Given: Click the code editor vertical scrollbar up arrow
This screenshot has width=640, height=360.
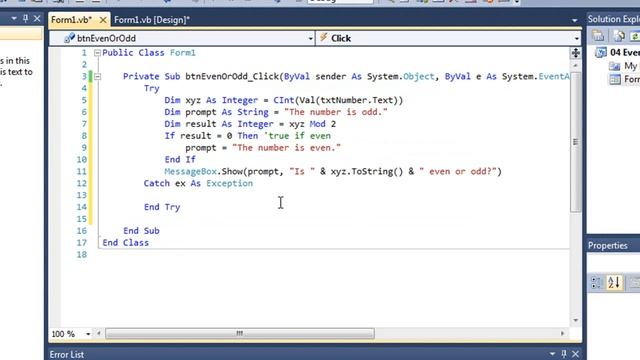Looking at the screenshot, I should point(576,65).
